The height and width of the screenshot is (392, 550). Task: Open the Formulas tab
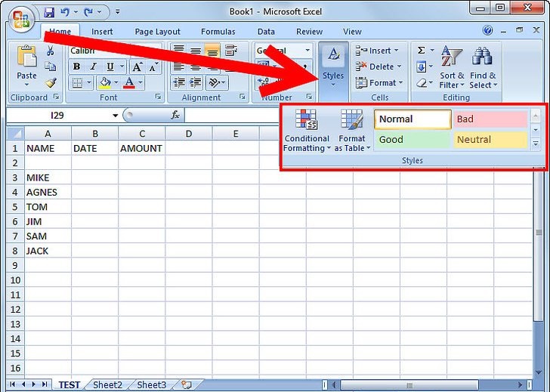(x=218, y=32)
